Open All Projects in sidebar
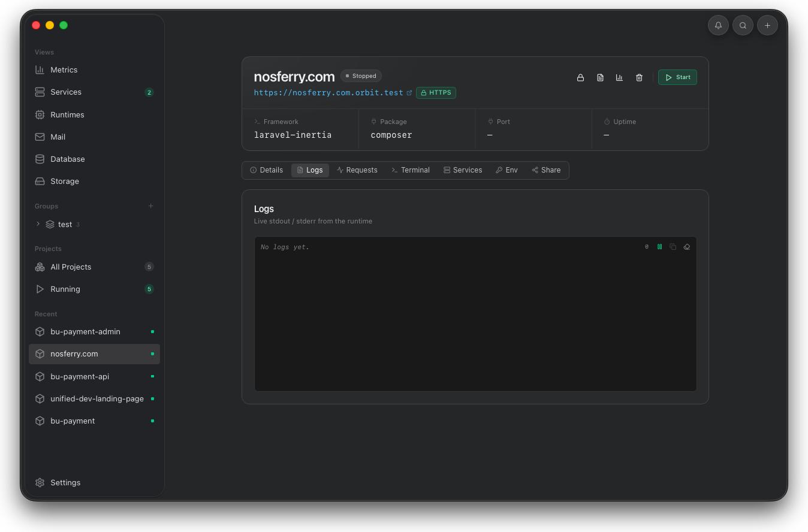 tap(94, 267)
